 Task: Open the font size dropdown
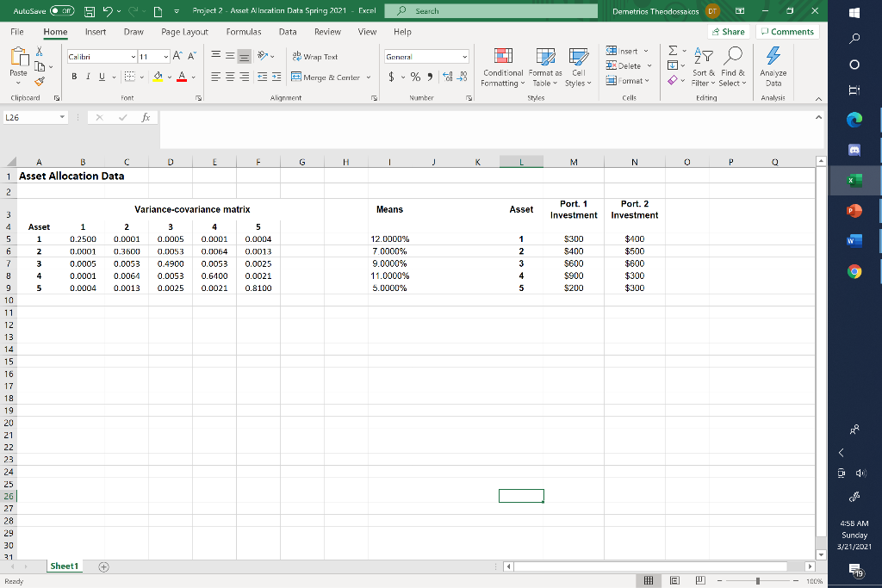point(166,57)
